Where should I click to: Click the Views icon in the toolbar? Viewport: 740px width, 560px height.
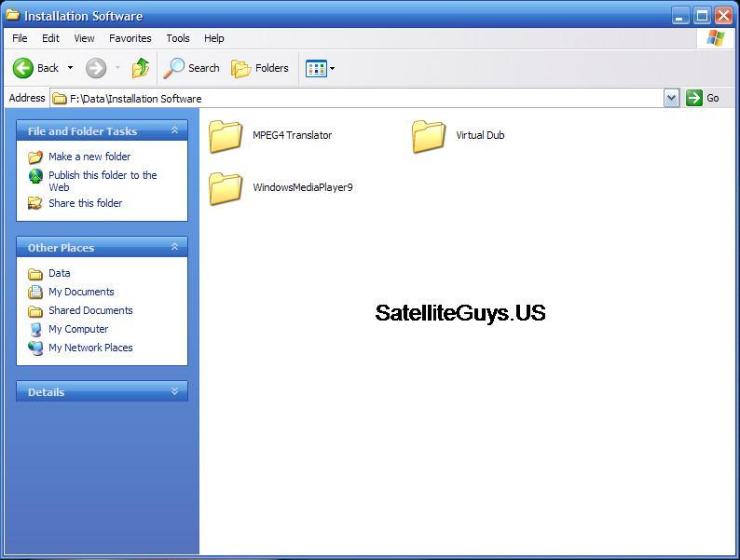316,68
